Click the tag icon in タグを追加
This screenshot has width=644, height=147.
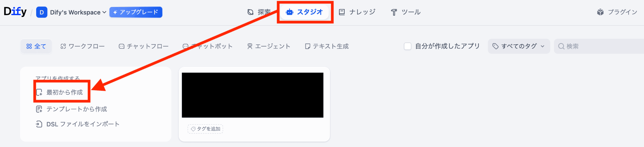[193, 129]
